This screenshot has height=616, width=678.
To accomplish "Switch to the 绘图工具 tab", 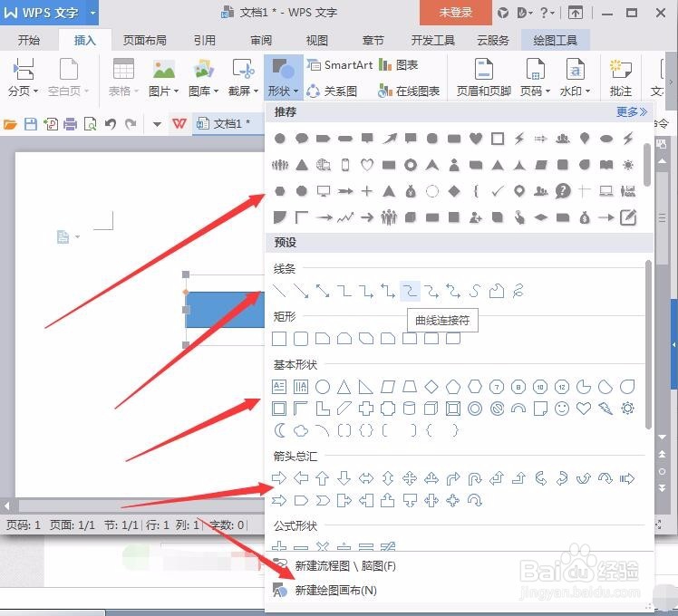I will pos(556,41).
